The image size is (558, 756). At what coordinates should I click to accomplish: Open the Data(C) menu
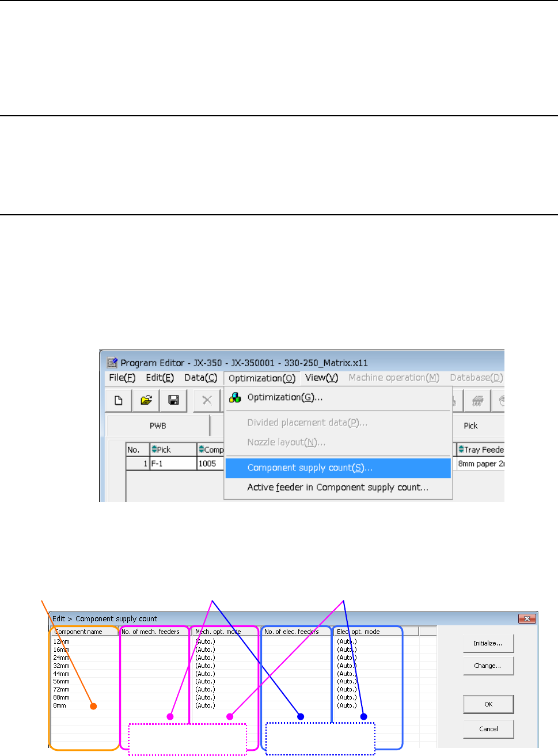click(x=201, y=378)
